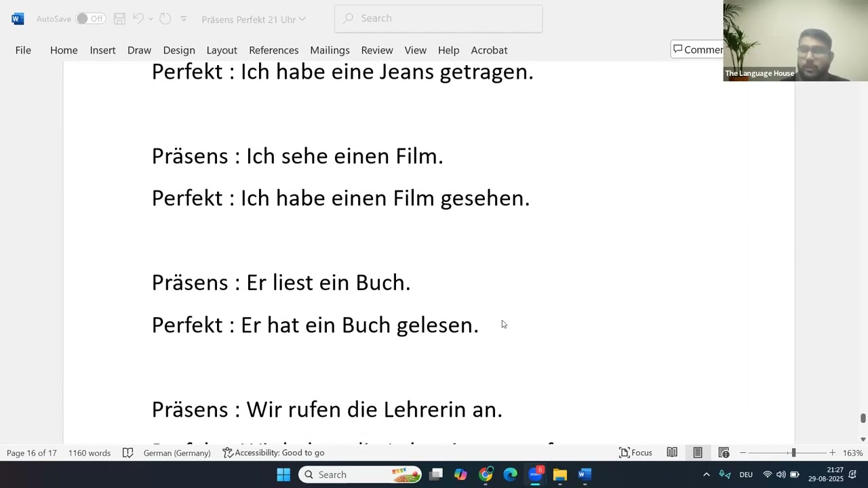Switch to Web Layout view
The image size is (868, 488).
[724, 453]
